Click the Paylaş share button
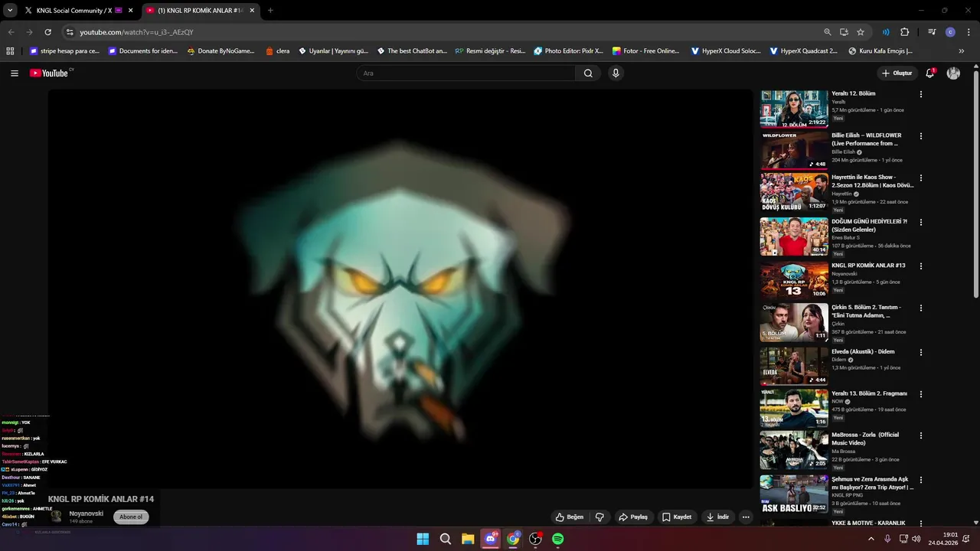 (633, 517)
